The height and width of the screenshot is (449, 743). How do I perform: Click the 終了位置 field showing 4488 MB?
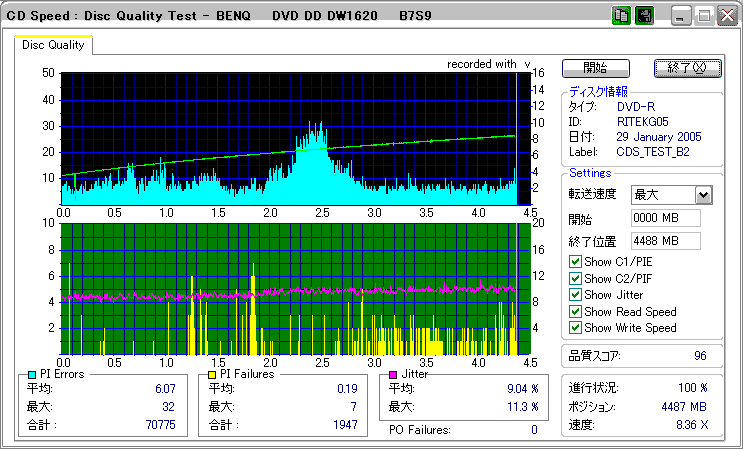tap(665, 240)
